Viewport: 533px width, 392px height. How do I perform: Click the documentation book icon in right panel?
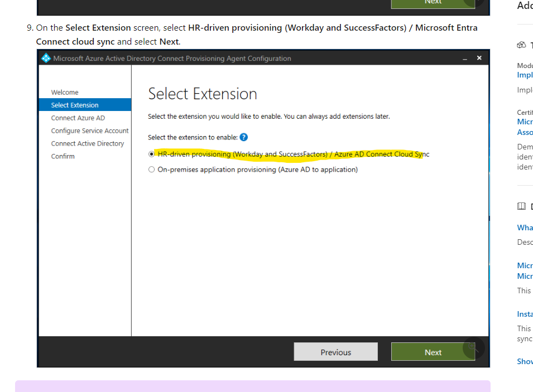[521, 206]
